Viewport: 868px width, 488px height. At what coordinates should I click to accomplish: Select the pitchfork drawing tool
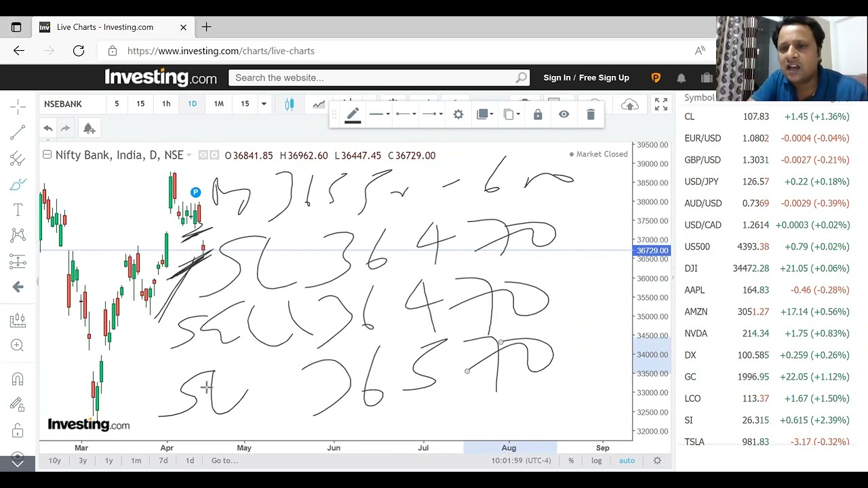[18, 159]
